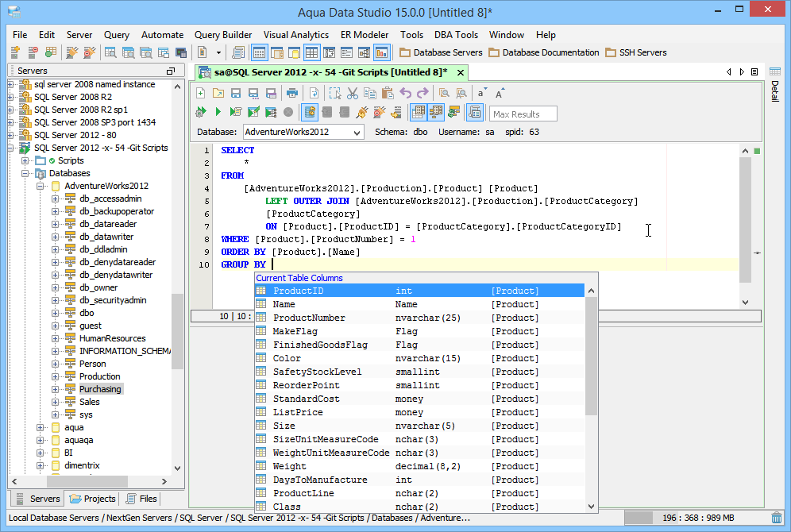Viewport: 791px width, 532px height.
Task: Expand the Production schema node
Action: 56,376
